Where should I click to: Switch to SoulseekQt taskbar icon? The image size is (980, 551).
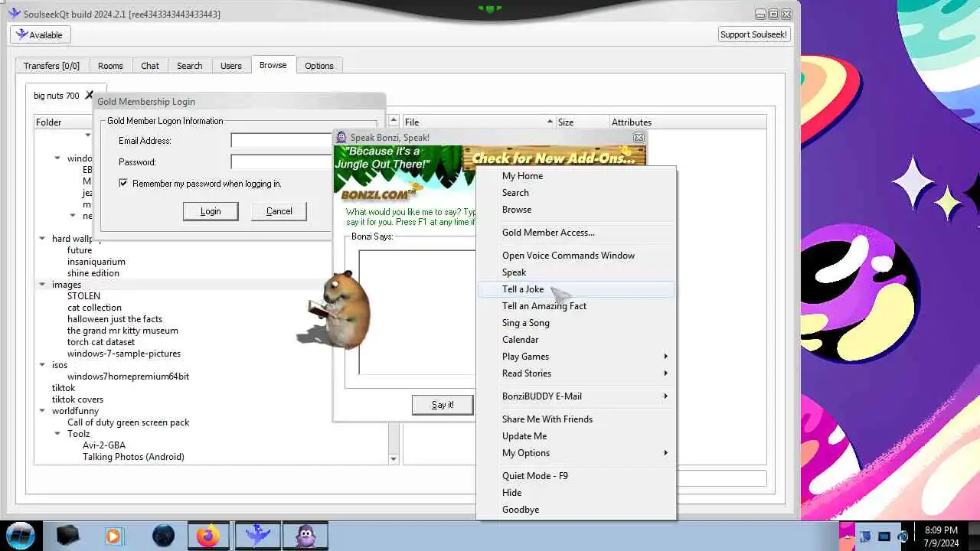pyautogui.click(x=257, y=536)
